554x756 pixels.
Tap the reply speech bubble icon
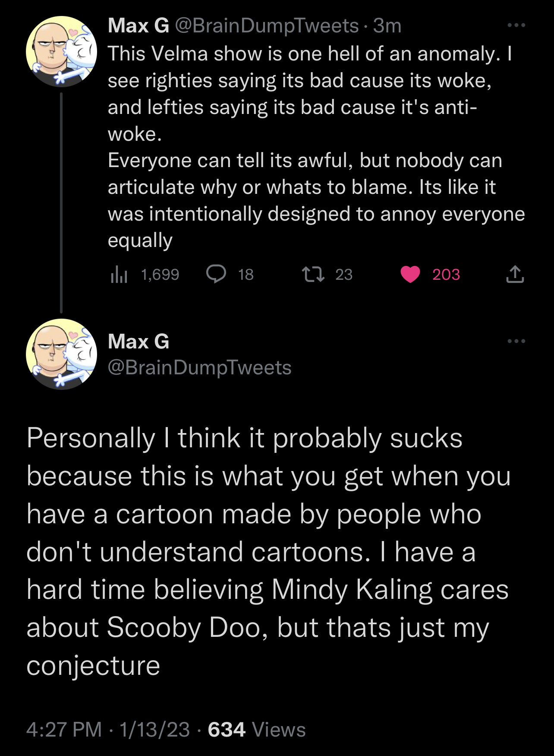coord(216,274)
